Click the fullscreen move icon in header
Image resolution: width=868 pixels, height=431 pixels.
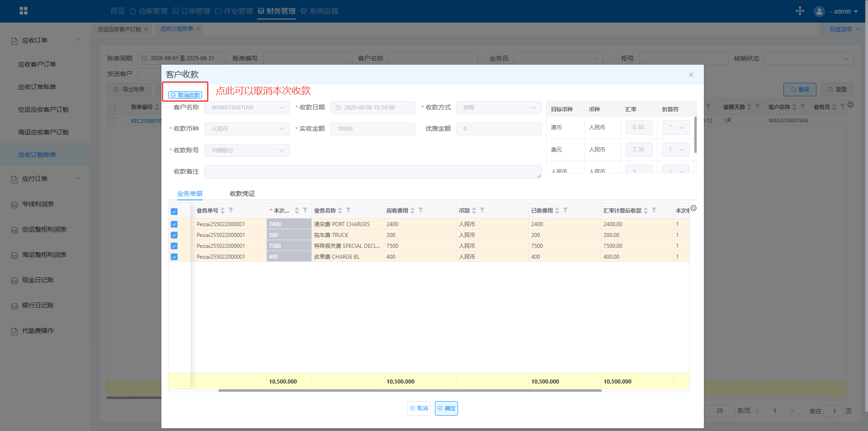800,11
